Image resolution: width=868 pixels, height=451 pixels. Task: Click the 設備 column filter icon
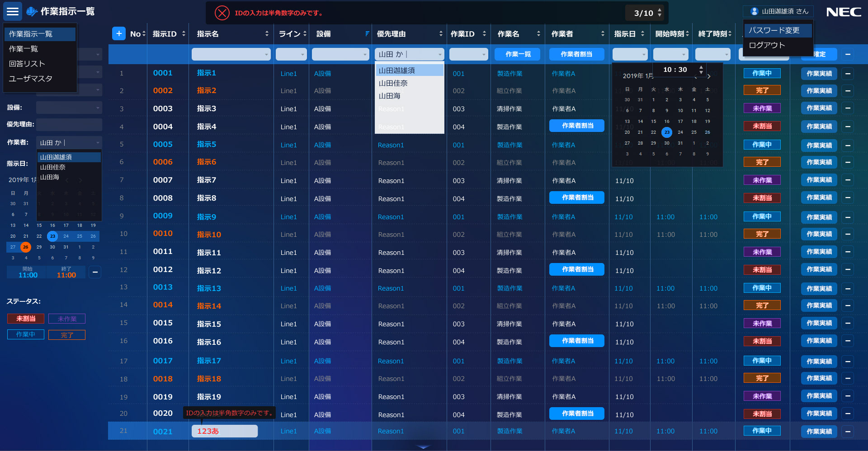tap(367, 34)
